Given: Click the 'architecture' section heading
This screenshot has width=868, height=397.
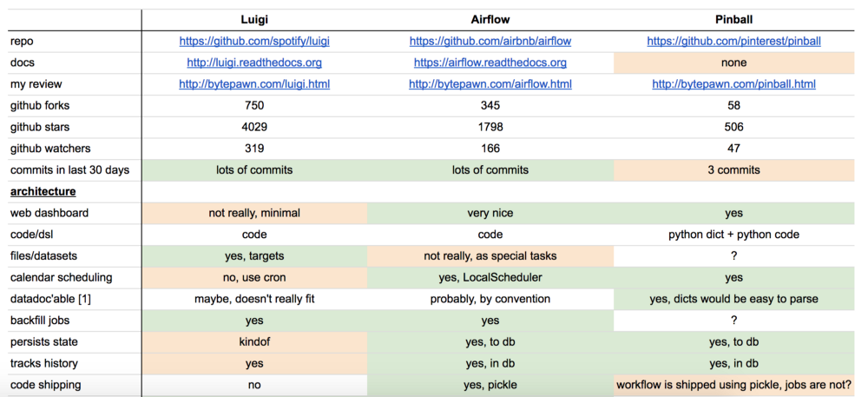Looking at the screenshot, I should tap(43, 192).
